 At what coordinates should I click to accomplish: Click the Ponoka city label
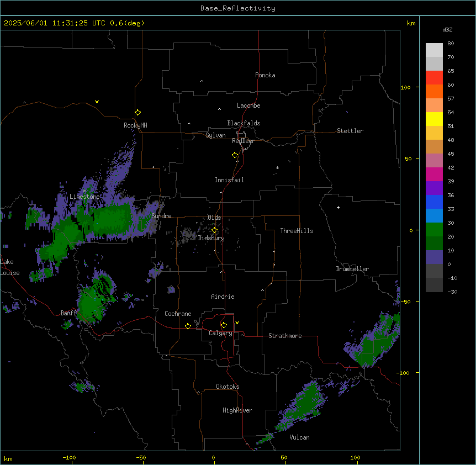[x=265, y=75]
